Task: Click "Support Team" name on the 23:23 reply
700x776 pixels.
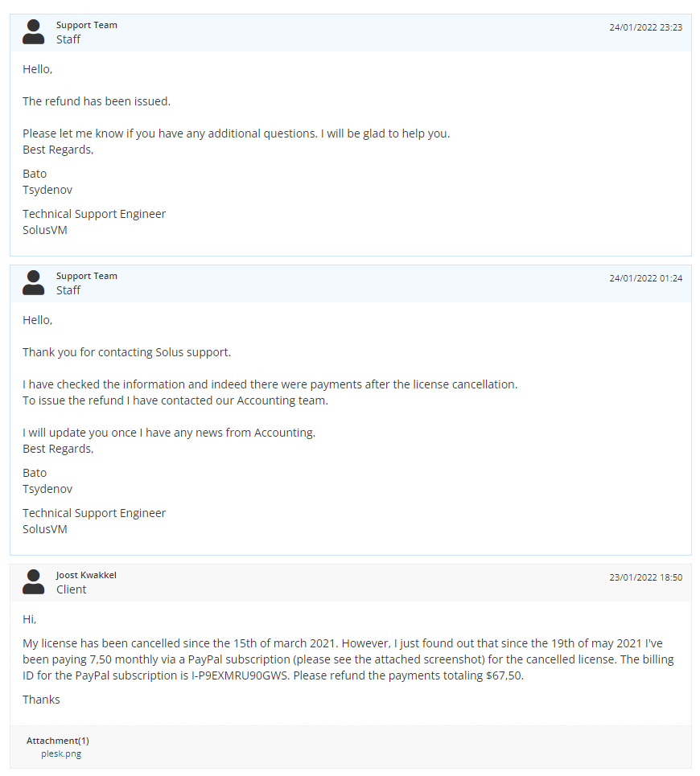Action: [x=87, y=25]
